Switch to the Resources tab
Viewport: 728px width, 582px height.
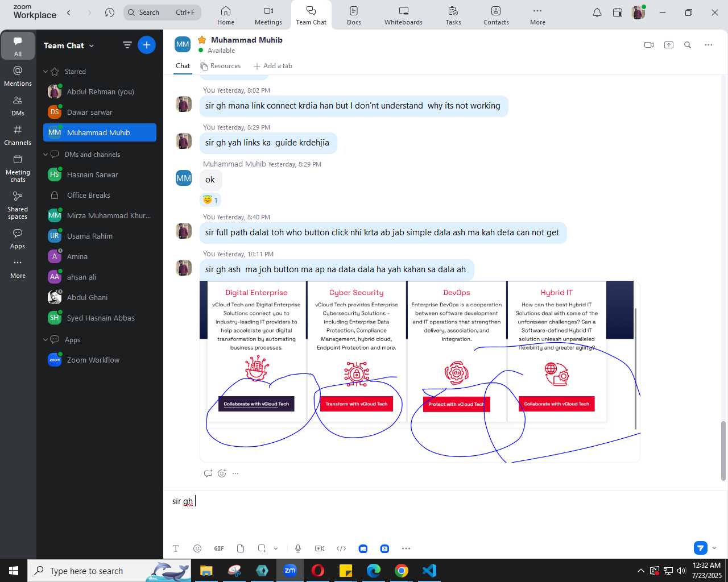point(221,66)
